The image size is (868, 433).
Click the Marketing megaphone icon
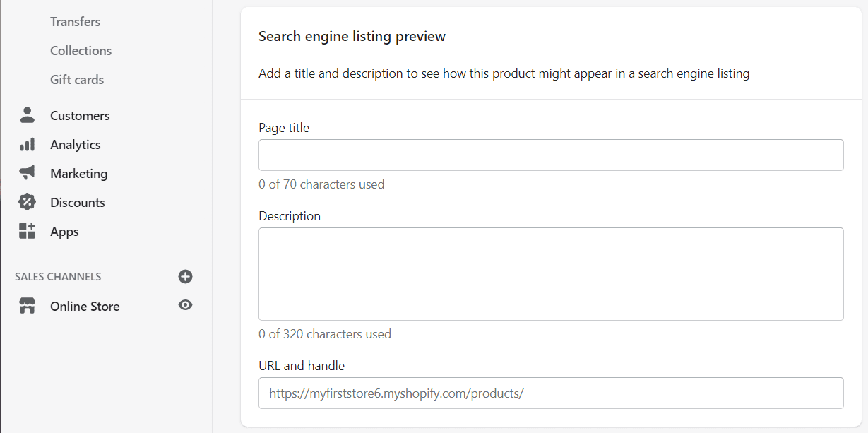pos(27,173)
